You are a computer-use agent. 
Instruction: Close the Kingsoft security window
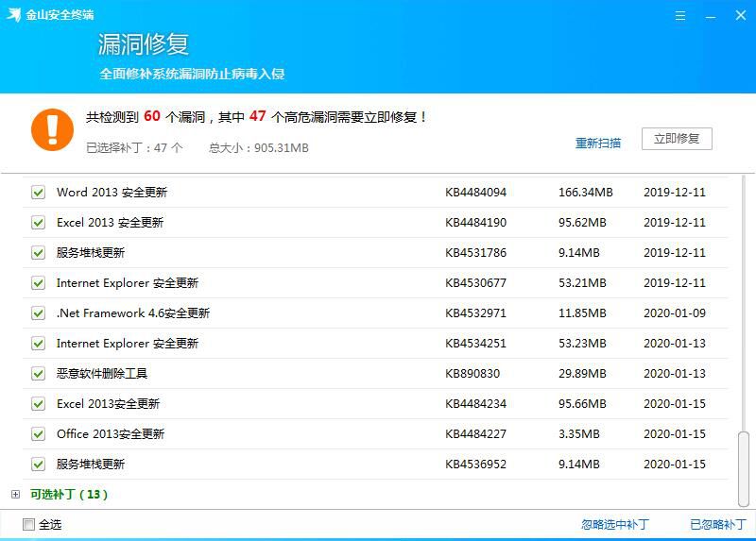coord(741,15)
